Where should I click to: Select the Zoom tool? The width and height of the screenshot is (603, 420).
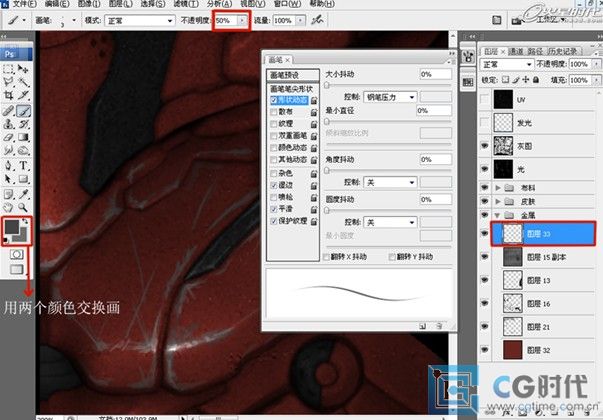(x=23, y=207)
